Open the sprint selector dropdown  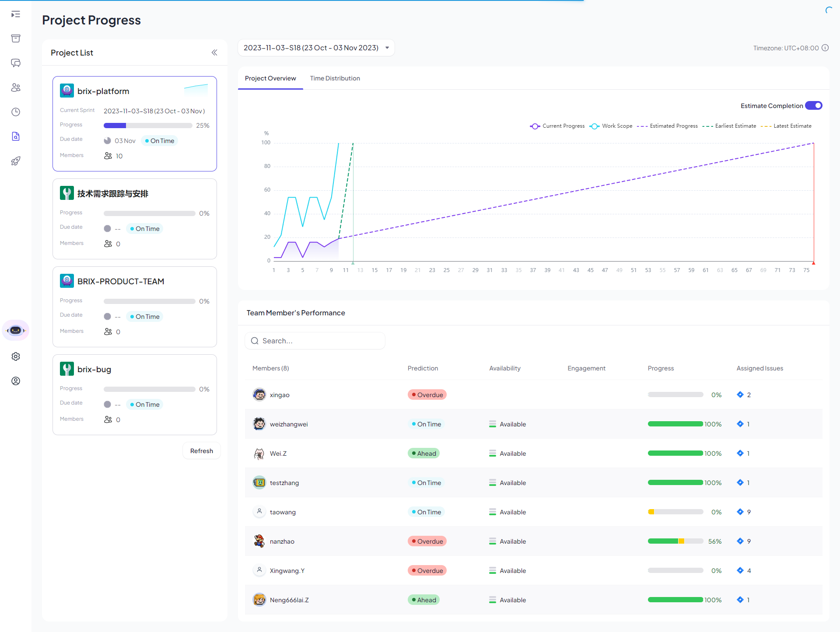pyautogui.click(x=316, y=48)
